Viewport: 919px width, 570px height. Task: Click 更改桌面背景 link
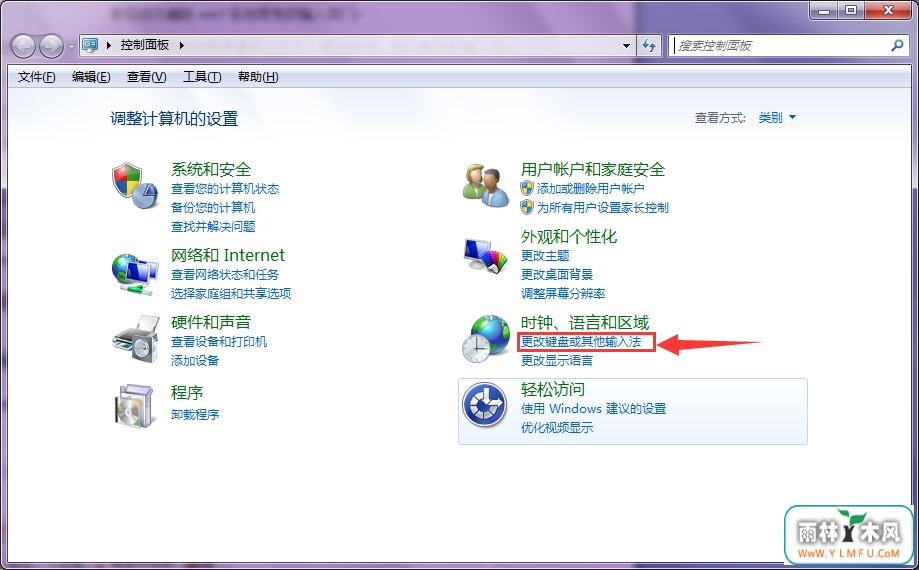(x=557, y=274)
